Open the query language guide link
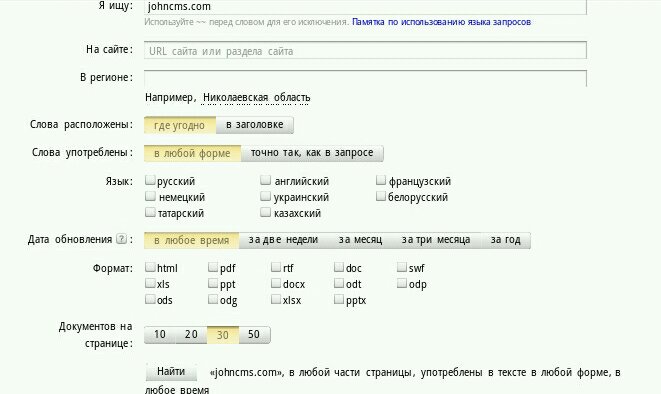Viewport: 661px width, 394px height. (441, 22)
